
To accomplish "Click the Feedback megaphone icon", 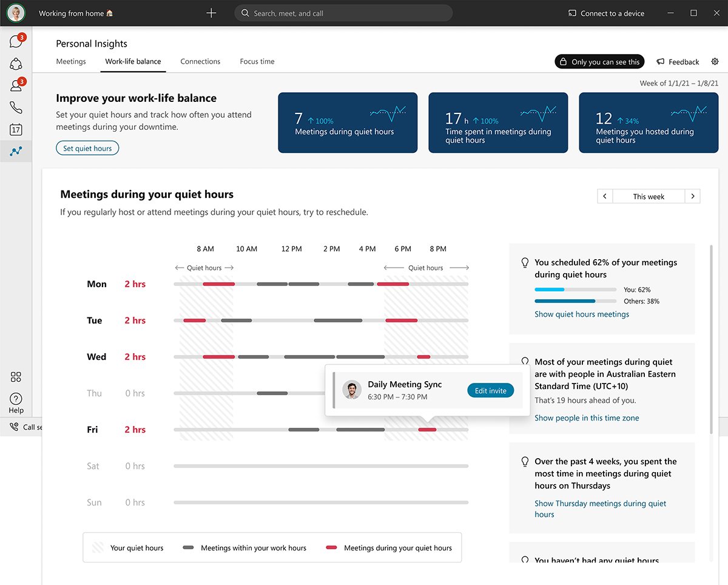I will [x=659, y=61].
